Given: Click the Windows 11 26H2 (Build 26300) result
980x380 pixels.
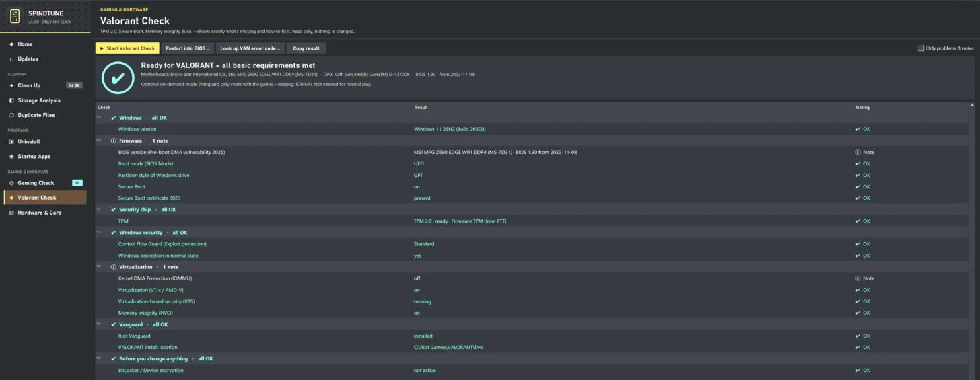Looking at the screenshot, I should 450,129.
